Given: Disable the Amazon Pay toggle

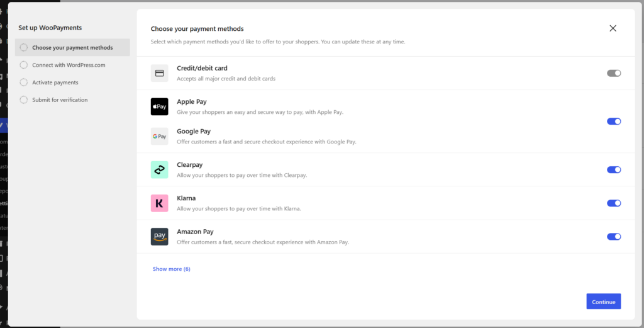Looking at the screenshot, I should [614, 236].
